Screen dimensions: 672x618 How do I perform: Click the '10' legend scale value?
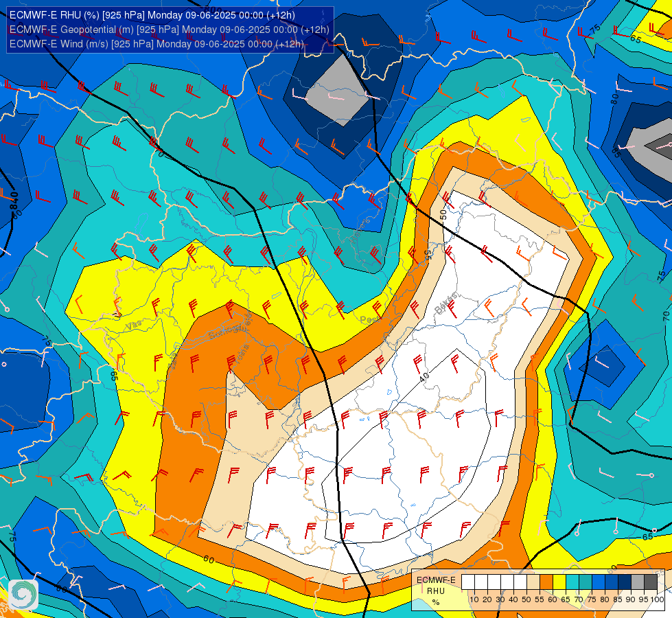pos(474,599)
